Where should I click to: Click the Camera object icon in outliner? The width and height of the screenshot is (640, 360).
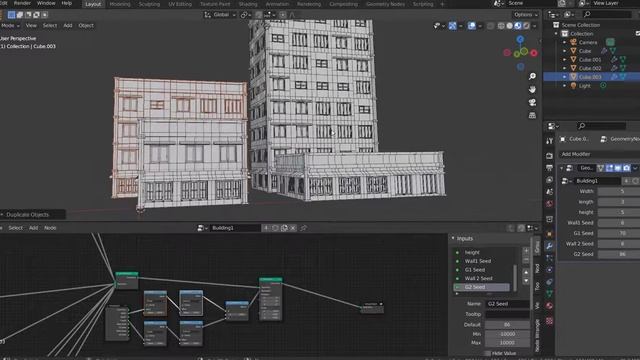click(573, 42)
